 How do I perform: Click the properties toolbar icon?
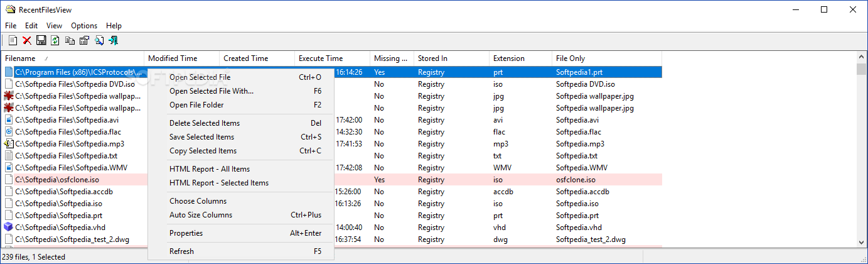coord(84,40)
